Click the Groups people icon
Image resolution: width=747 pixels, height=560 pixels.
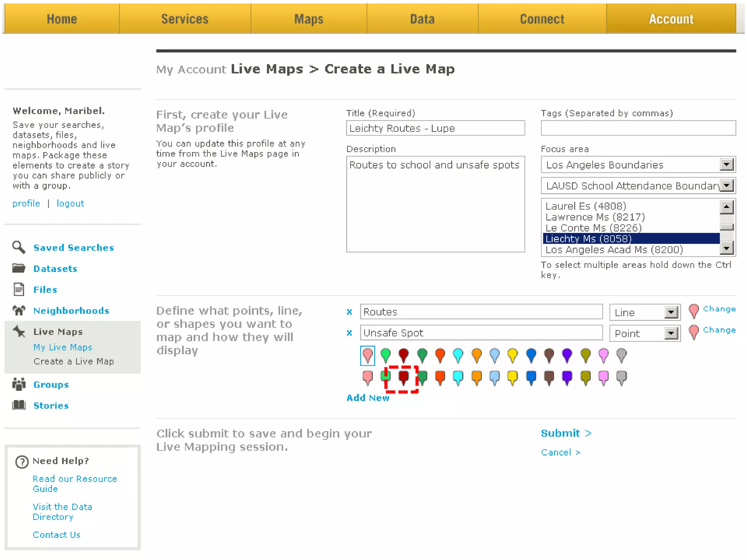point(19,384)
